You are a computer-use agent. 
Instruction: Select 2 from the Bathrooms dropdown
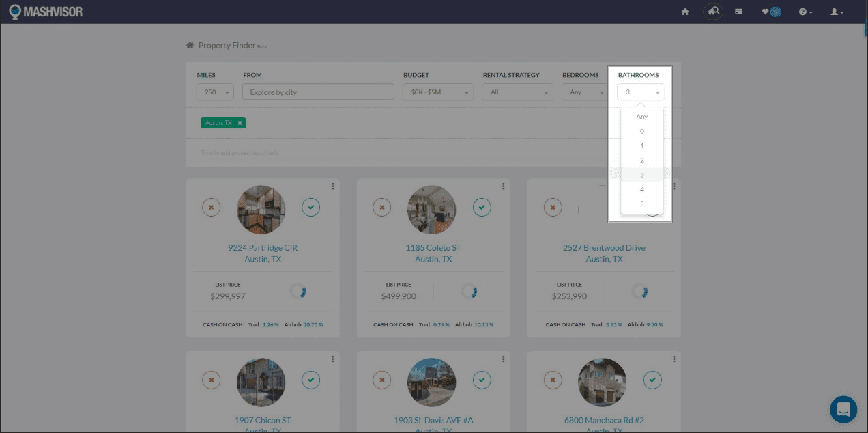pyautogui.click(x=641, y=160)
